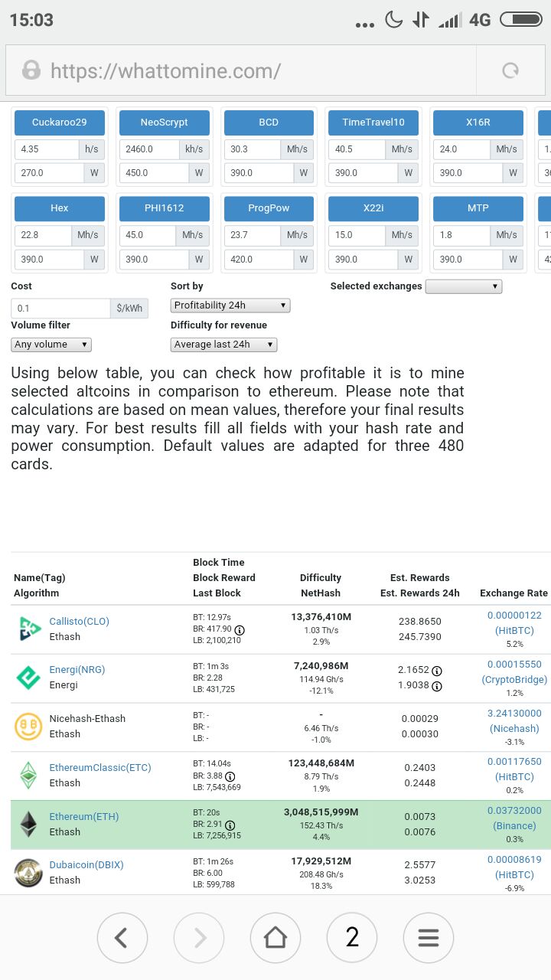Viewport: 551px width, 980px height.
Task: Edit MTP hash rate field 1.8
Action: click(463, 235)
